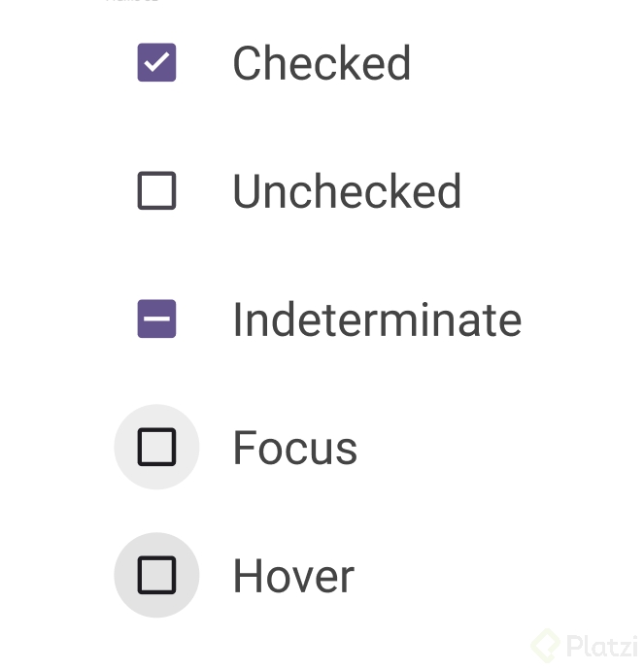
Task: Uncheck the purple Checked checkbox
Action: point(156,63)
